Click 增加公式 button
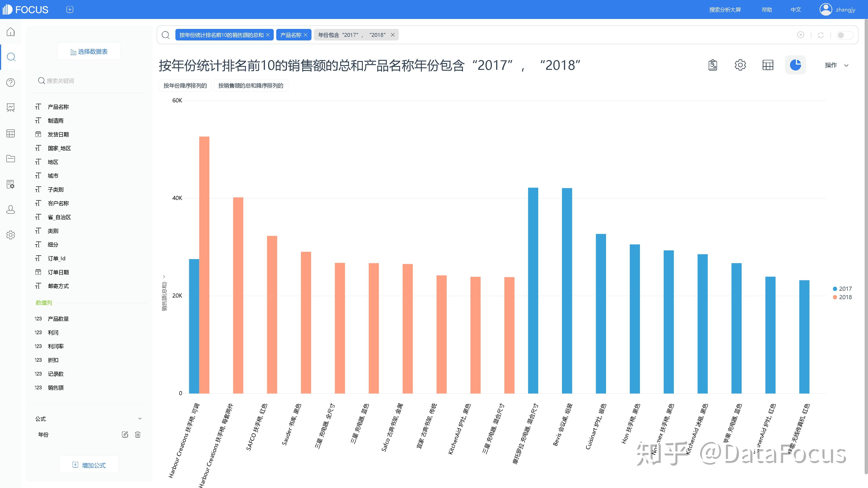This screenshot has height=488, width=868. pos(89,465)
